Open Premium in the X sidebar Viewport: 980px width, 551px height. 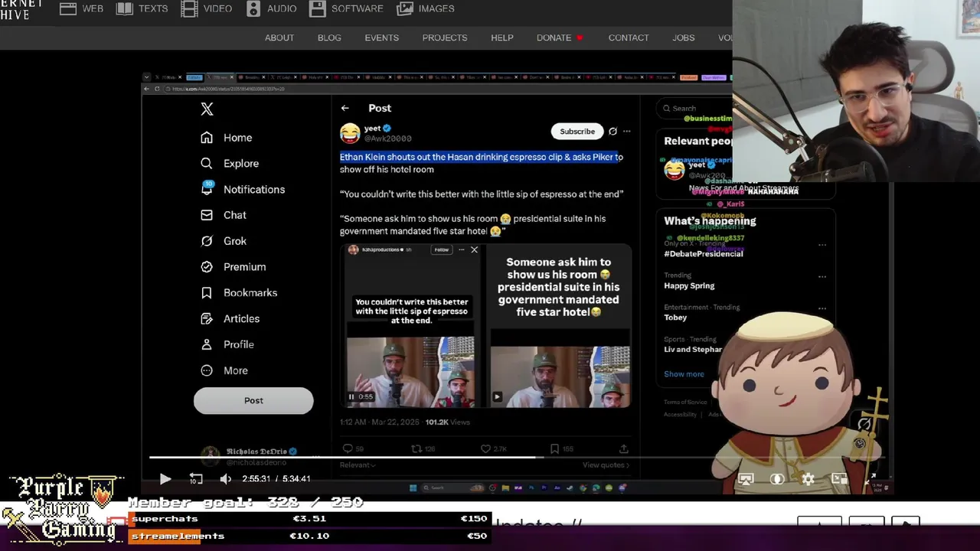click(233, 267)
